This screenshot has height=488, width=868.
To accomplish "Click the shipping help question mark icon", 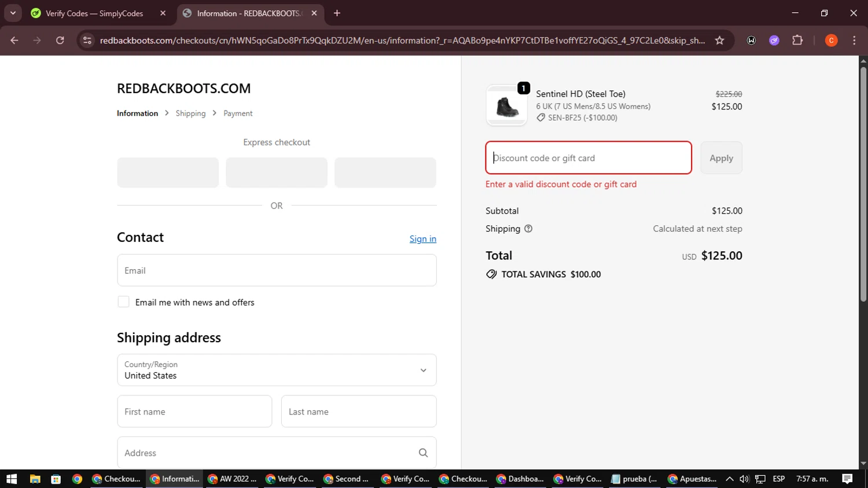I will point(528,229).
